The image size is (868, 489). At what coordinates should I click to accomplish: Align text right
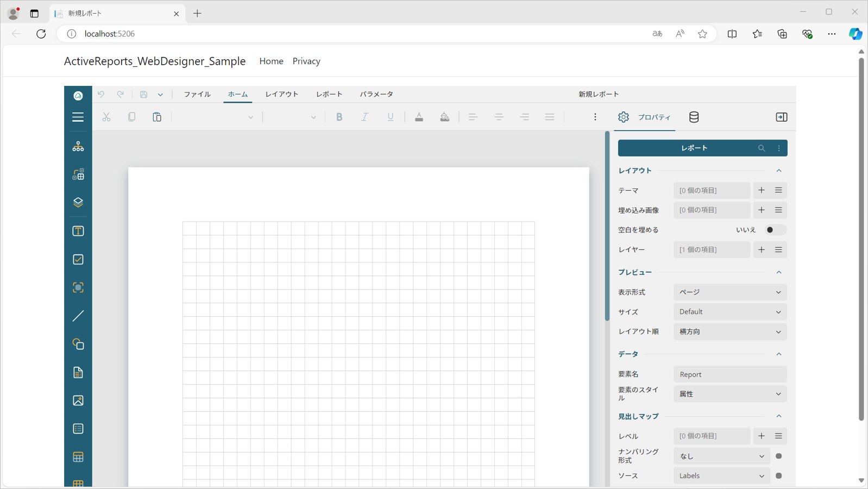524,117
